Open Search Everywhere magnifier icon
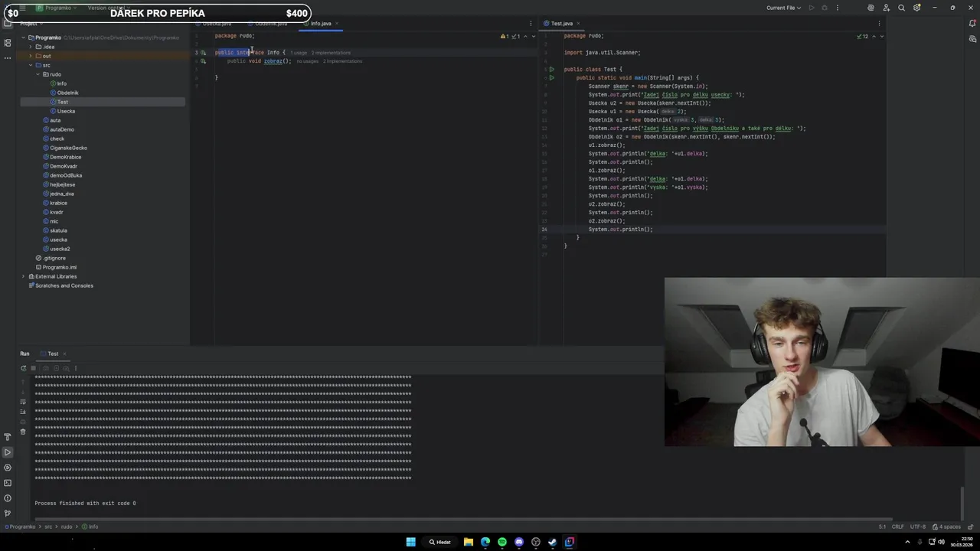The width and height of the screenshot is (980, 551). coord(901,8)
